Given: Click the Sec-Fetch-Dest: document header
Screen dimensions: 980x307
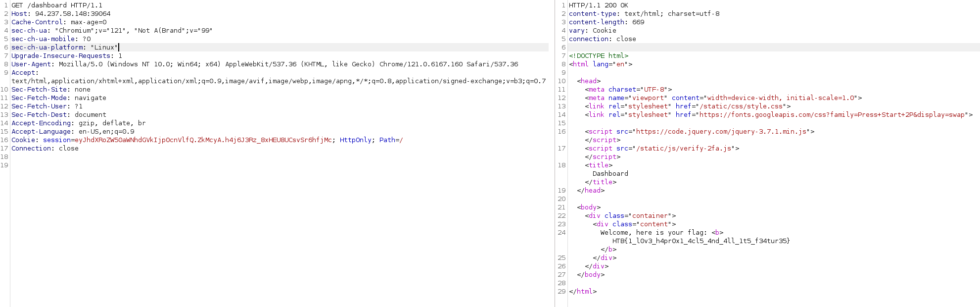Looking at the screenshot, I should [x=59, y=115].
